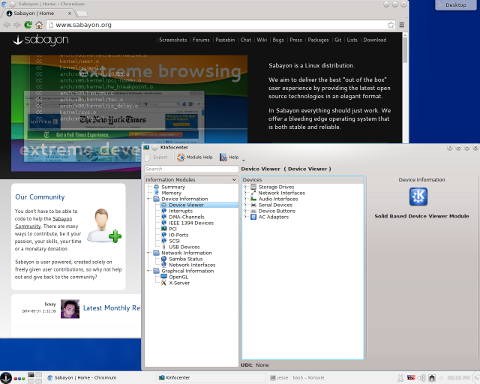Bookmark page with the star icon

pyautogui.click(x=391, y=25)
